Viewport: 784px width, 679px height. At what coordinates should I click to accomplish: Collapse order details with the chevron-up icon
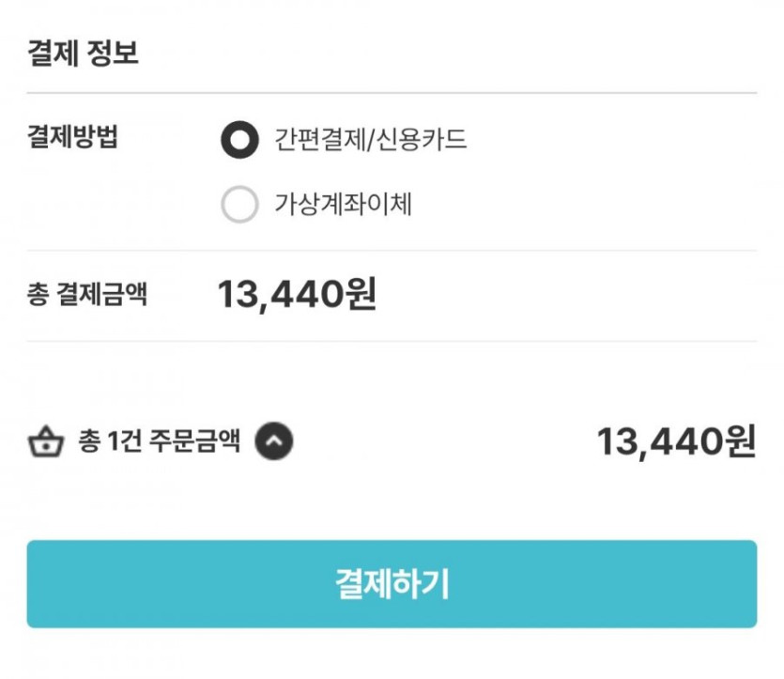pos(274,441)
